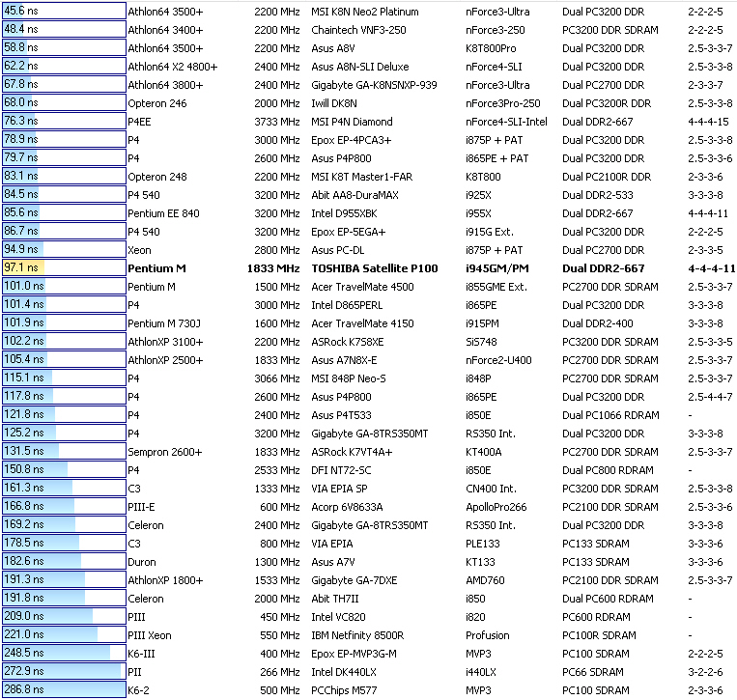Select Sempron 2600+ entry
Image resolution: width=737 pixels, height=700 pixels.
164,452
